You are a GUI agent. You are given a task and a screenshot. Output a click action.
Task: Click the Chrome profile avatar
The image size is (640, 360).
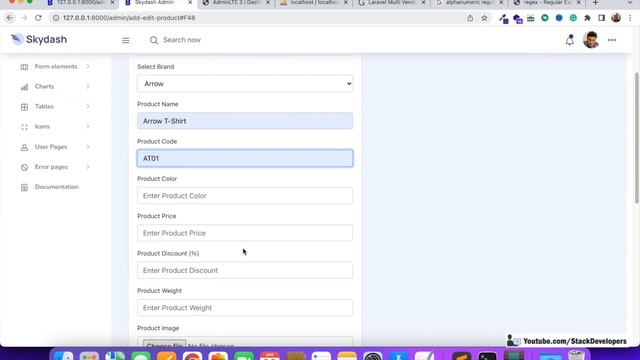click(x=616, y=18)
